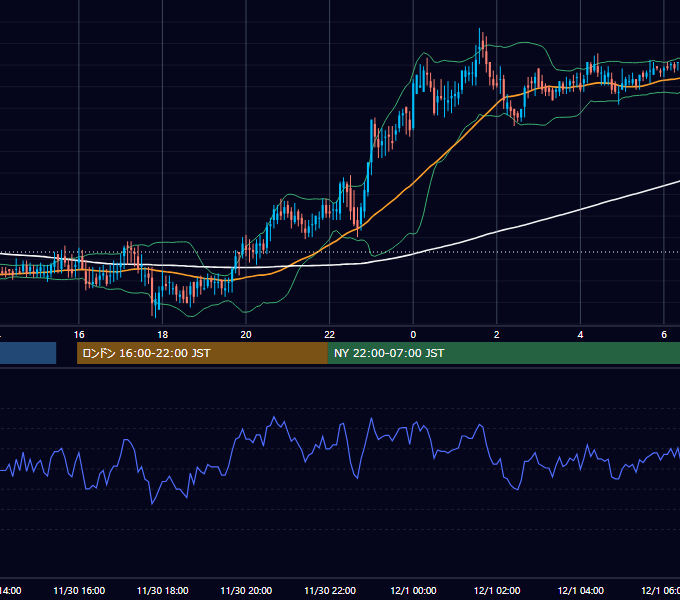
Task: Click the London 16:00-22:00 JST session bar
Action: [x=202, y=353]
